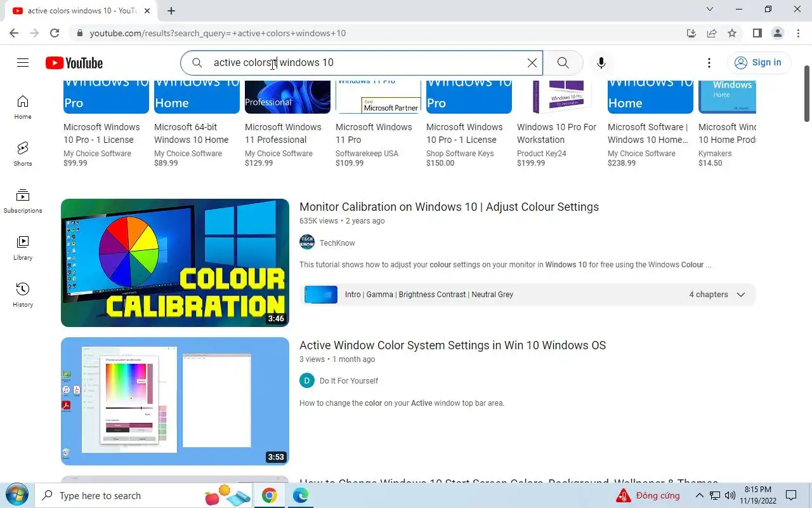Open the YouTube three-dot settings menu

[709, 62]
